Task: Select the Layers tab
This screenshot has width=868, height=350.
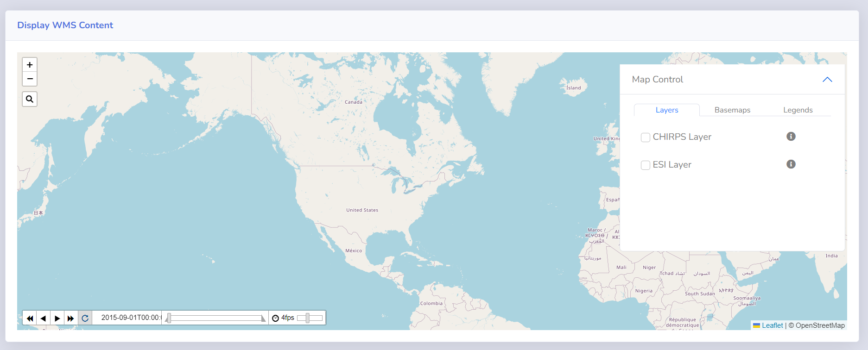Action: [x=666, y=110]
